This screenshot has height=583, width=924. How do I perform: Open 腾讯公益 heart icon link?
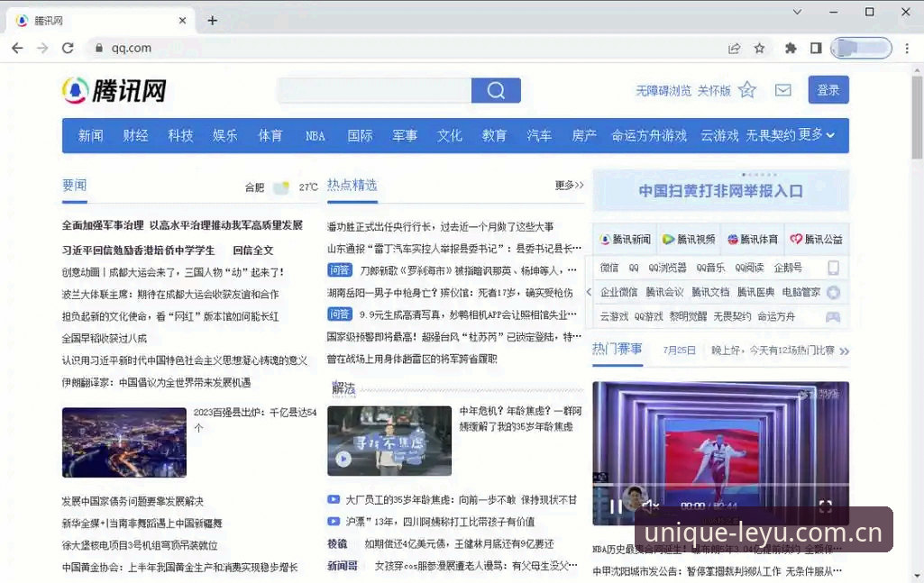pyautogui.click(x=816, y=239)
